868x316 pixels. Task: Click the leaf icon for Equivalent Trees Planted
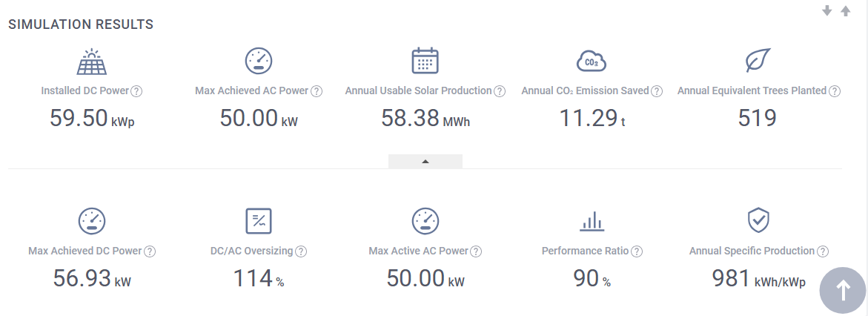tap(758, 60)
